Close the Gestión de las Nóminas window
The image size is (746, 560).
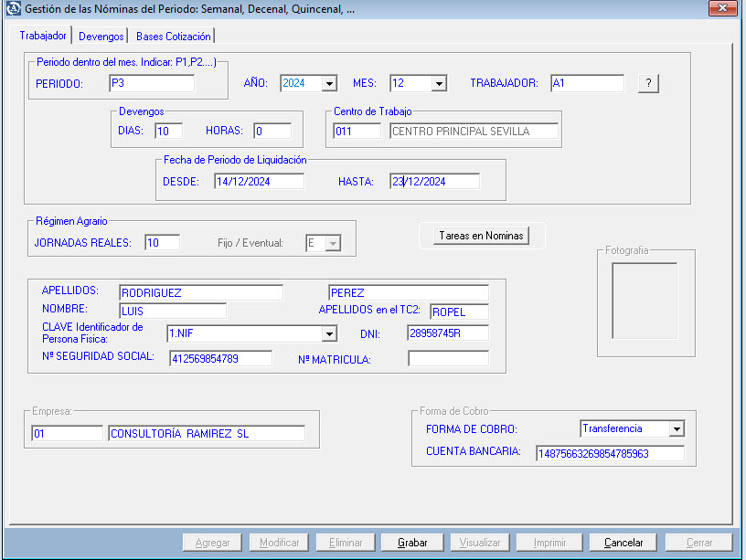[722, 8]
